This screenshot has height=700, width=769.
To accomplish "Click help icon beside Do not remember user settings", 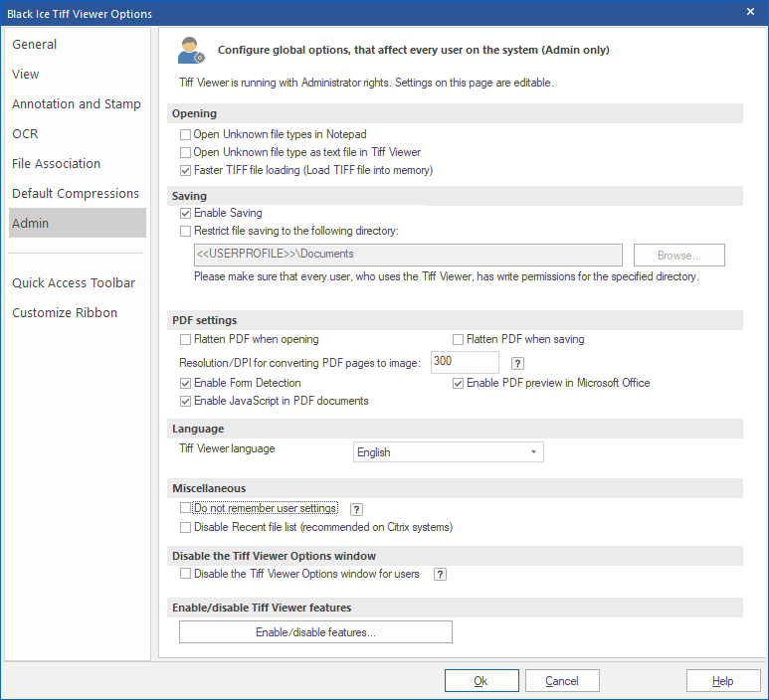I will point(356,509).
